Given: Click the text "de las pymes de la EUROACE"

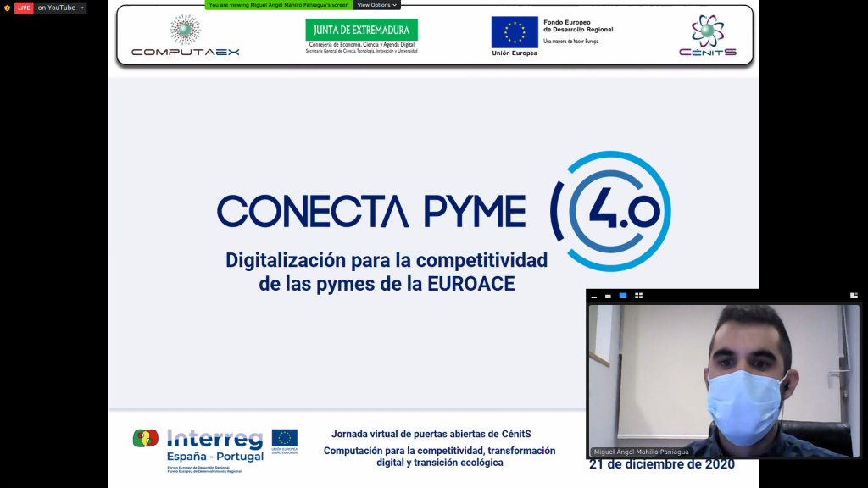Looking at the screenshot, I should click(x=387, y=284).
